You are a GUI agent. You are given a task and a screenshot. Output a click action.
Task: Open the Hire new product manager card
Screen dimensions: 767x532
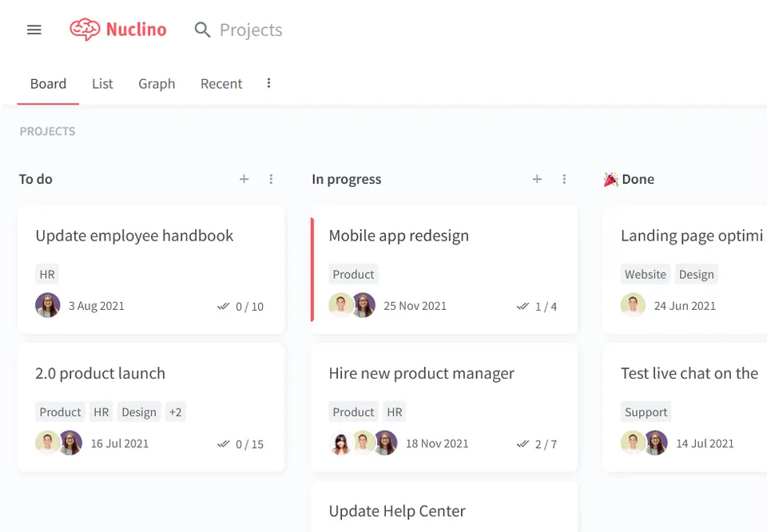[x=444, y=407]
